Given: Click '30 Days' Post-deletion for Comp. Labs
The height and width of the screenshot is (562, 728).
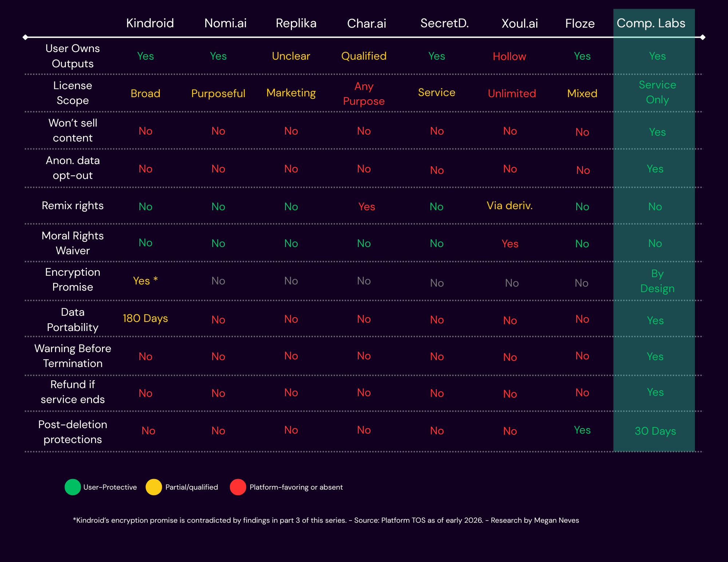Looking at the screenshot, I should [655, 431].
